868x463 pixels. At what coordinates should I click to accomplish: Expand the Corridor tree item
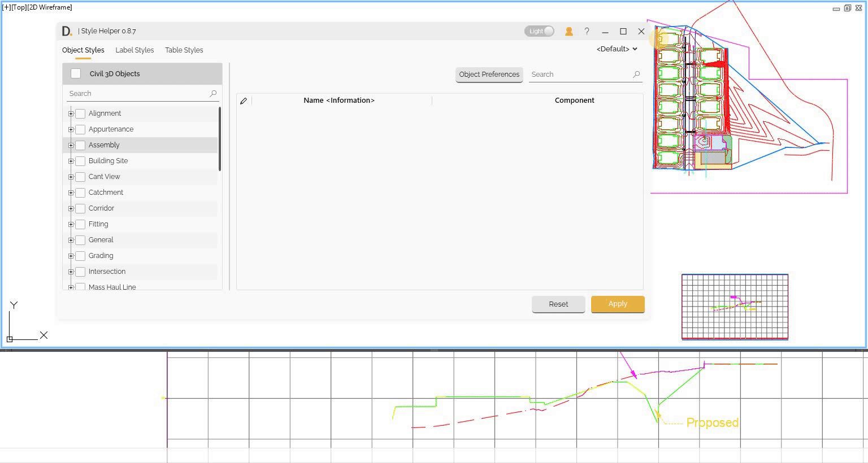(70, 208)
